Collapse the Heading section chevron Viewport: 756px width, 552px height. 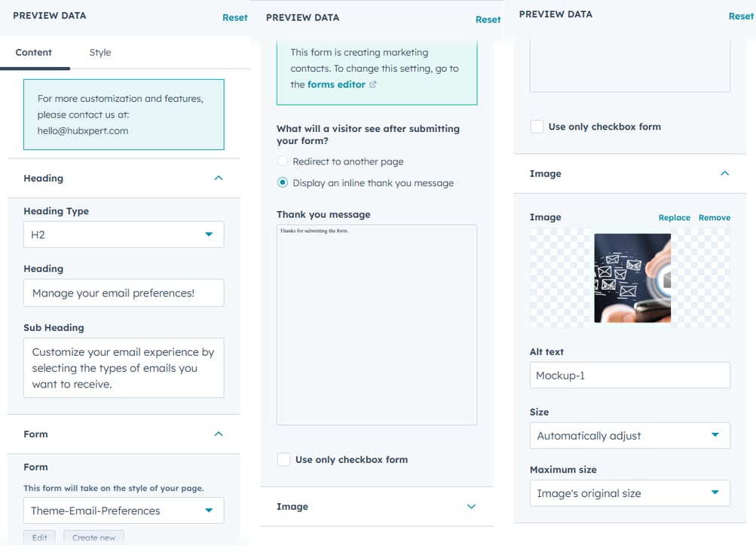(219, 178)
